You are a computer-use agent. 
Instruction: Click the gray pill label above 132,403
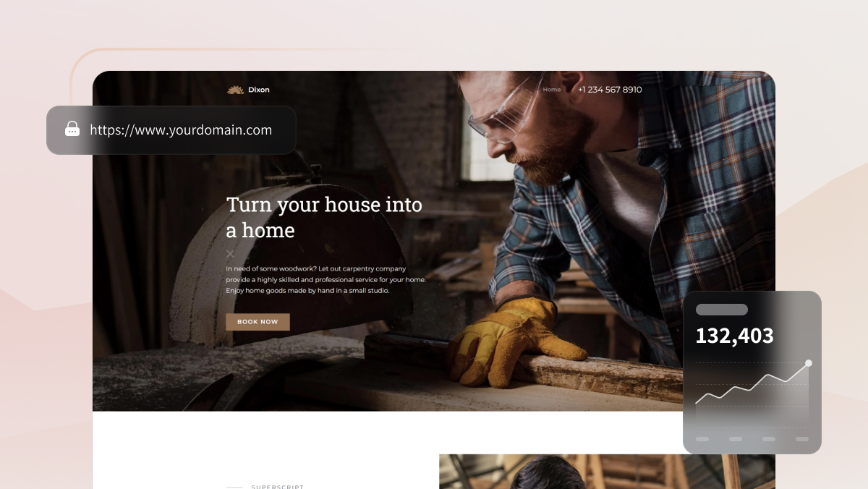coord(721,310)
